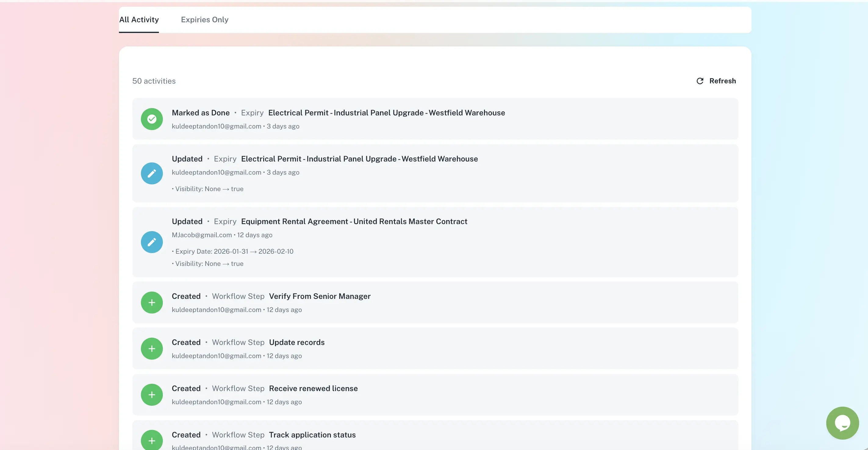
Task: Open Electrical Permit title in the Updated row
Action: (x=360, y=159)
